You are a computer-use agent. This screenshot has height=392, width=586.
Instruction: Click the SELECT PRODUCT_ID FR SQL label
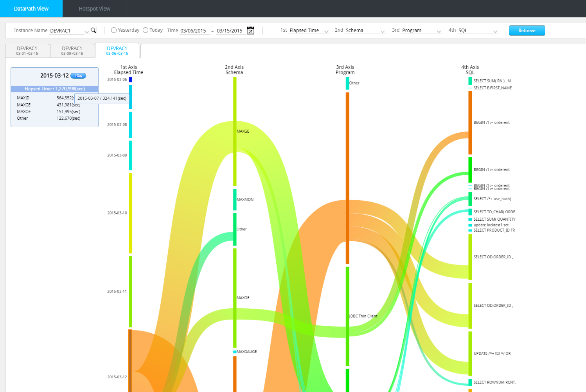point(494,230)
